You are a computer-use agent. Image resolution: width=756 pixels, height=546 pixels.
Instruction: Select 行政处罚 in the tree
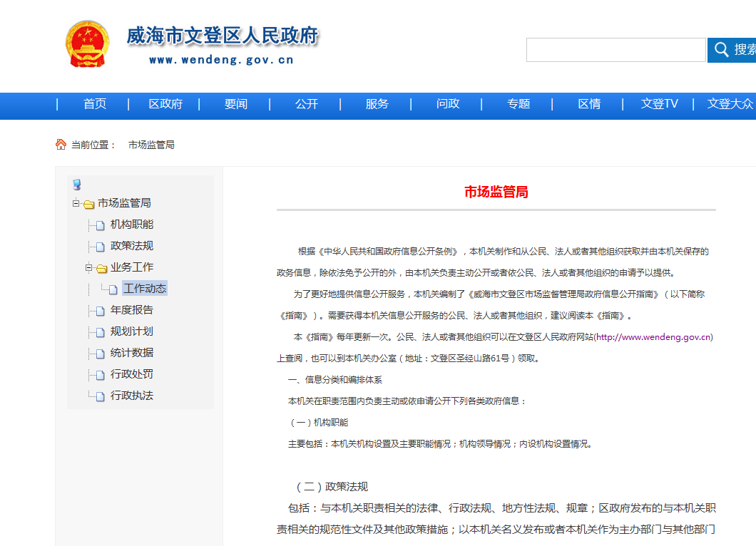coord(132,374)
